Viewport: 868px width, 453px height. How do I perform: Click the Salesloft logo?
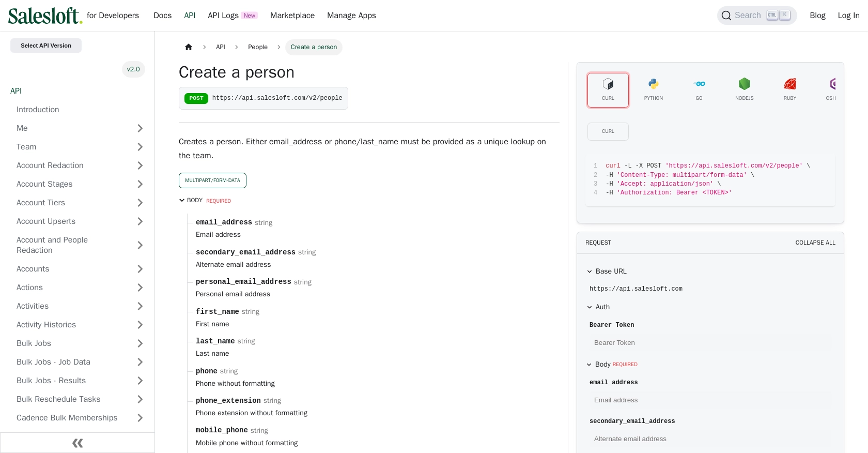click(x=45, y=16)
